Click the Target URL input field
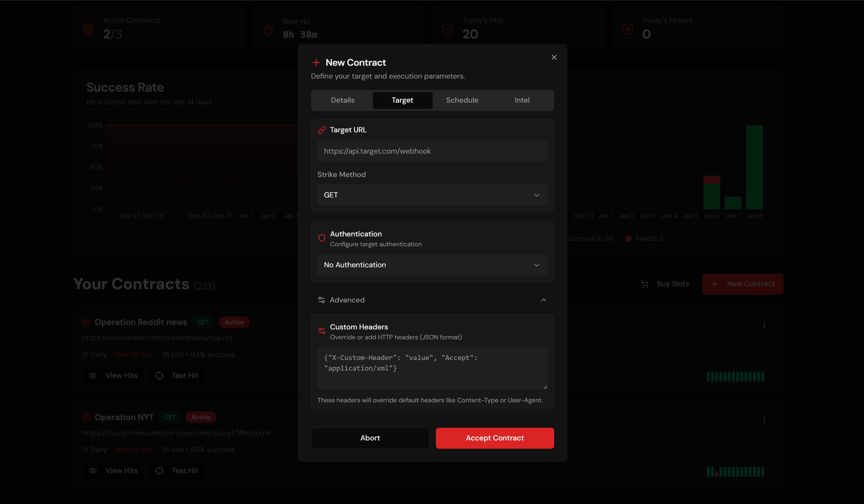This screenshot has width=864, height=504. pos(432,151)
